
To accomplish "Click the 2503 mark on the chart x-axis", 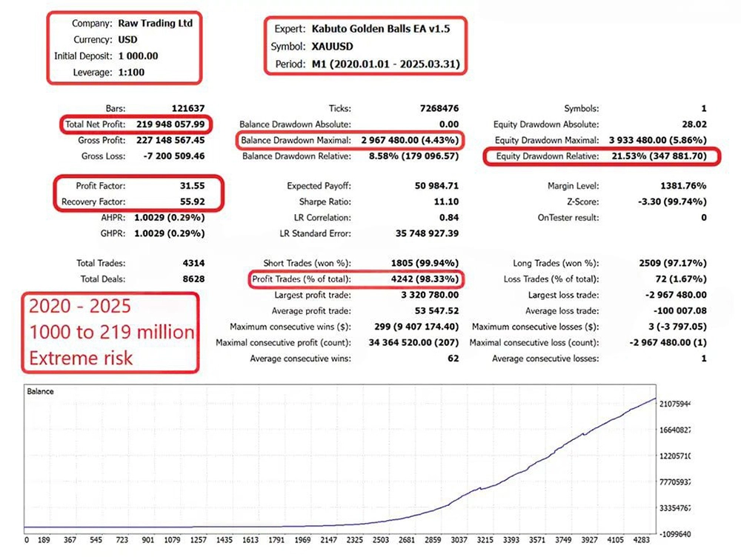I will point(380,540).
